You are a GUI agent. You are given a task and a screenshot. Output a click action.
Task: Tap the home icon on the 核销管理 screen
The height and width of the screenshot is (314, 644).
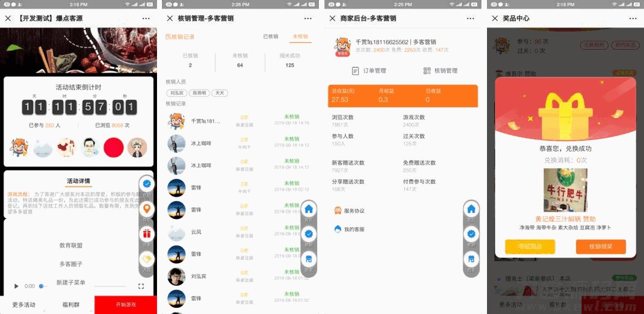(x=309, y=209)
